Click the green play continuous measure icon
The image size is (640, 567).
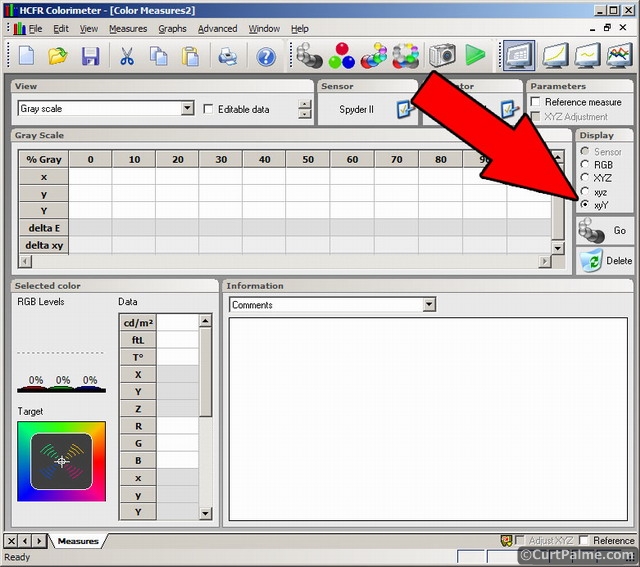click(x=475, y=56)
